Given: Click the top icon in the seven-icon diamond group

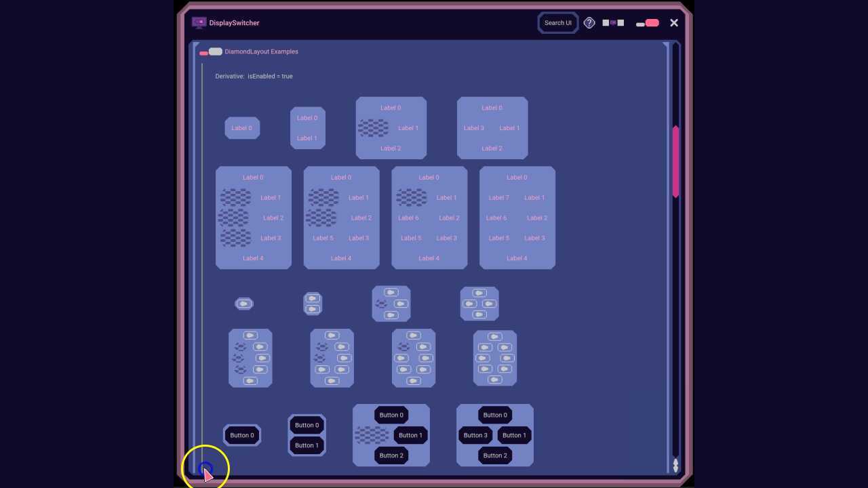Looking at the screenshot, I should [x=413, y=335].
